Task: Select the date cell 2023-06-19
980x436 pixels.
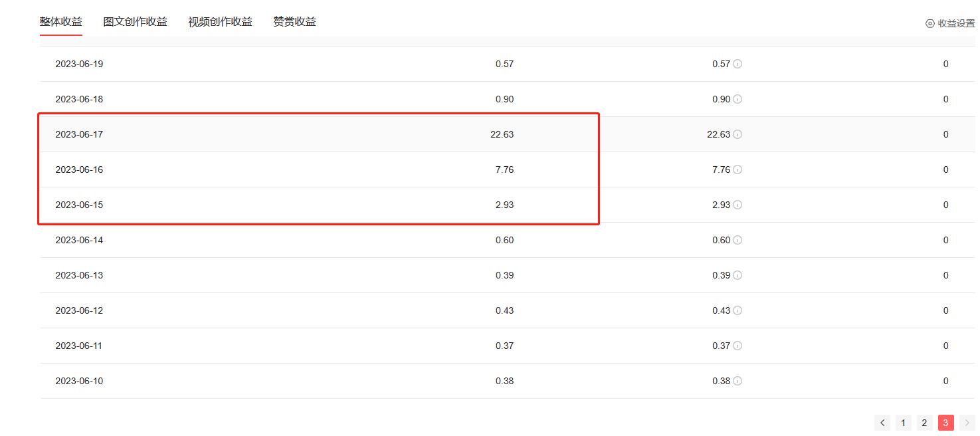Action: point(79,64)
